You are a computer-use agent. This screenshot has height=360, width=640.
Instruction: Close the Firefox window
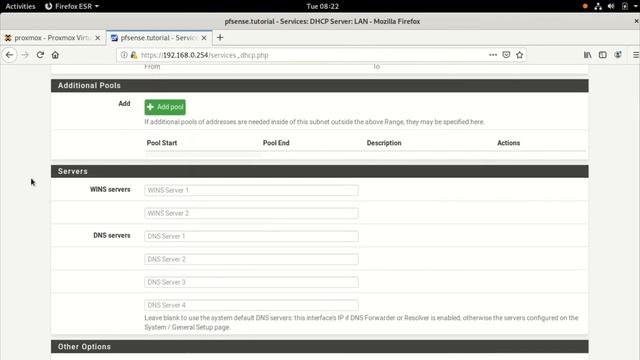point(636,21)
